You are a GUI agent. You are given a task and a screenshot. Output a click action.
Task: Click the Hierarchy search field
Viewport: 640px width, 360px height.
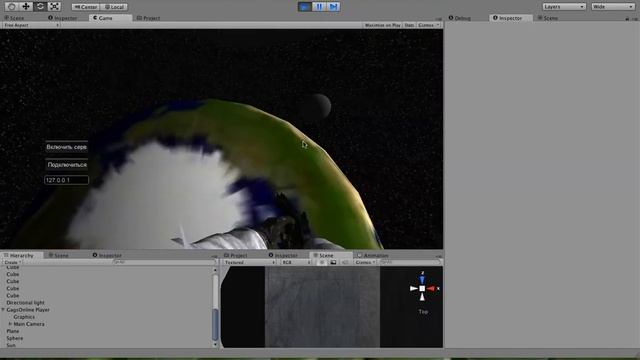tap(163, 262)
